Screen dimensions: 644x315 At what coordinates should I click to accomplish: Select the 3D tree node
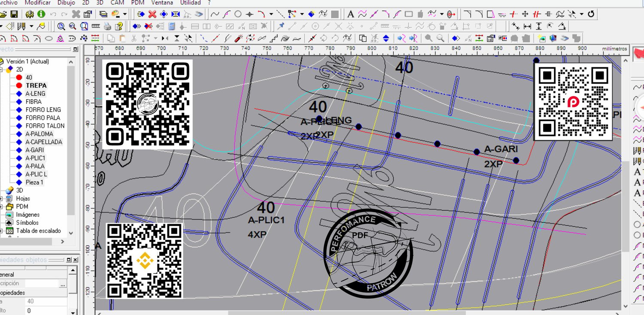(20, 191)
